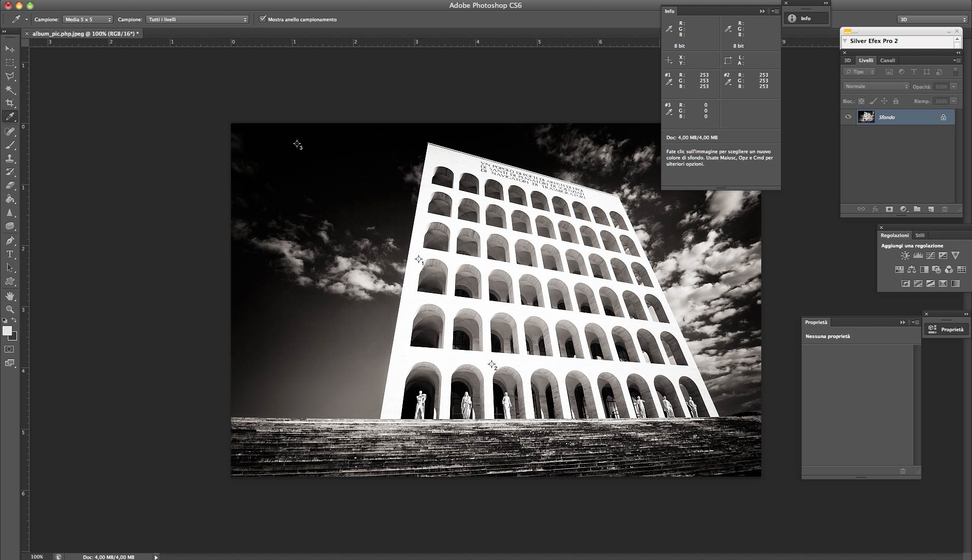
Task: Click the foreground color swatch
Action: (7, 331)
